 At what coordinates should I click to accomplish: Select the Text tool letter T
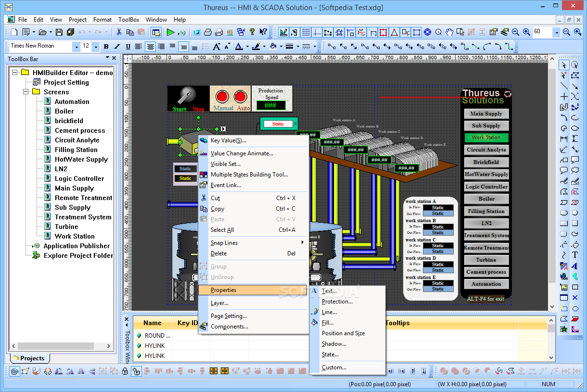click(574, 255)
